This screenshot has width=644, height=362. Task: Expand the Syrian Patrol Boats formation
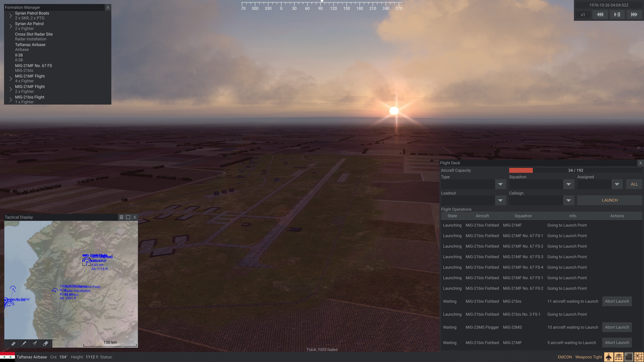(11, 16)
